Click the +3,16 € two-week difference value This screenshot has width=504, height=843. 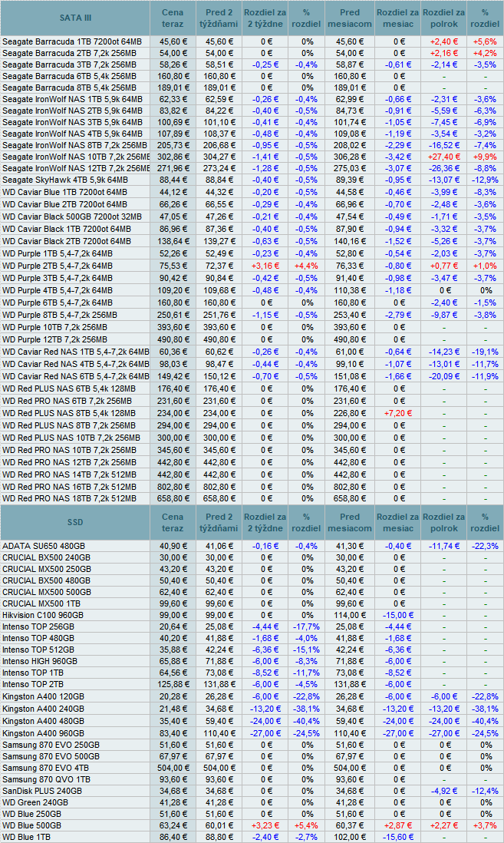coord(265,266)
